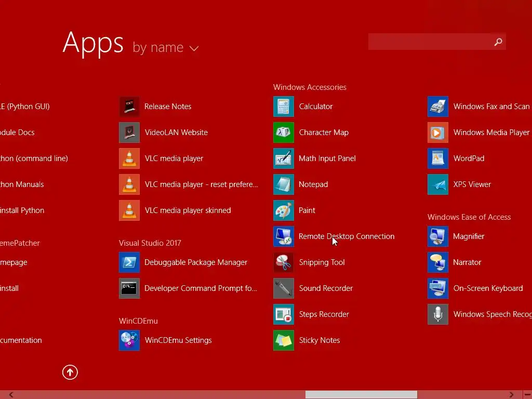Launch Remote Desktop Connection icon
This screenshot has width=532, height=399.
point(284,236)
